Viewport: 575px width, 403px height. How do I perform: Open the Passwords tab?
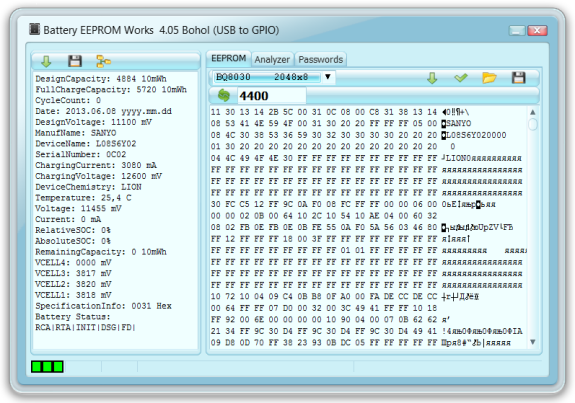pos(321,59)
